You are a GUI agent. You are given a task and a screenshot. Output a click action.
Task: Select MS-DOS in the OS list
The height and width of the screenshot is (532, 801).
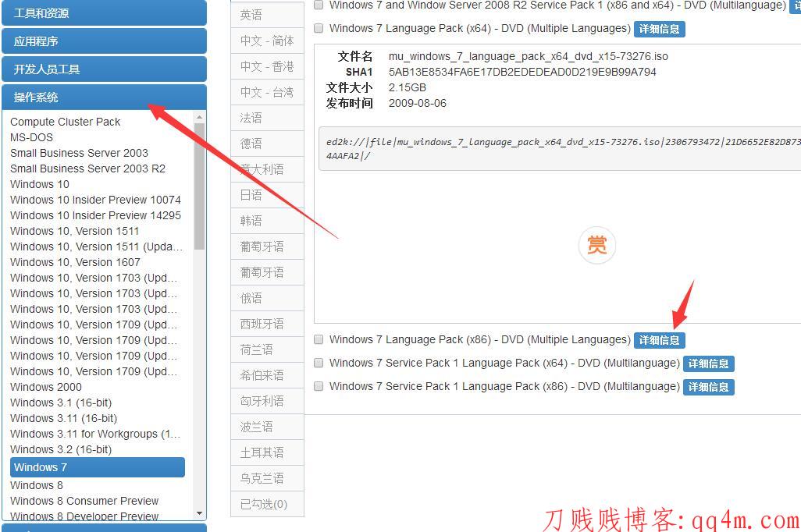point(31,137)
